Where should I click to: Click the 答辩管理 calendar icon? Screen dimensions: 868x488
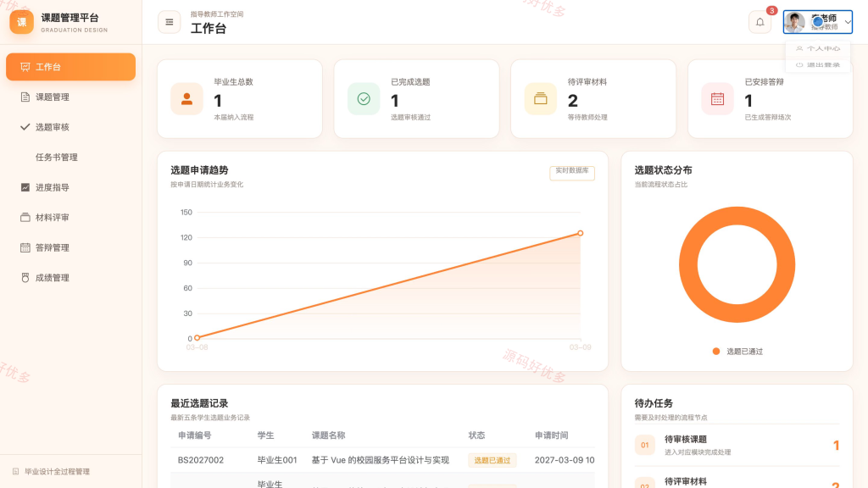pyautogui.click(x=25, y=248)
